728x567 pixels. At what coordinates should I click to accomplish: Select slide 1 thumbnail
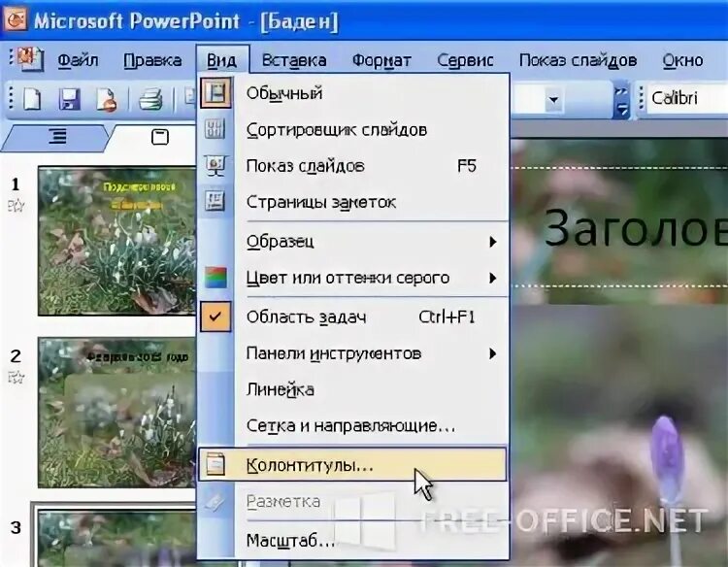coord(117,241)
